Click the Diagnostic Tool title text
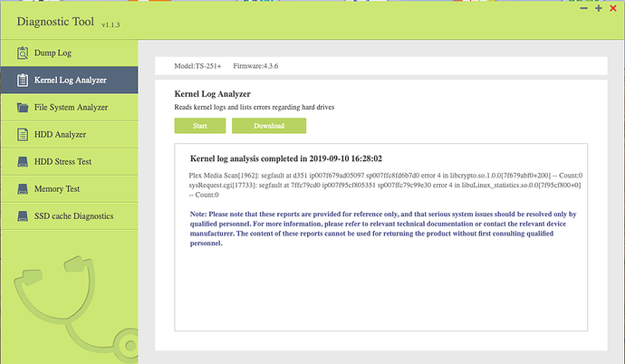The width and height of the screenshot is (625, 364). coord(55,22)
